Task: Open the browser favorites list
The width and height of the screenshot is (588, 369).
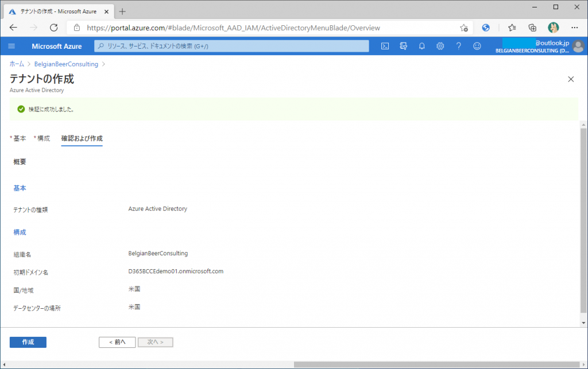Action: coord(512,28)
